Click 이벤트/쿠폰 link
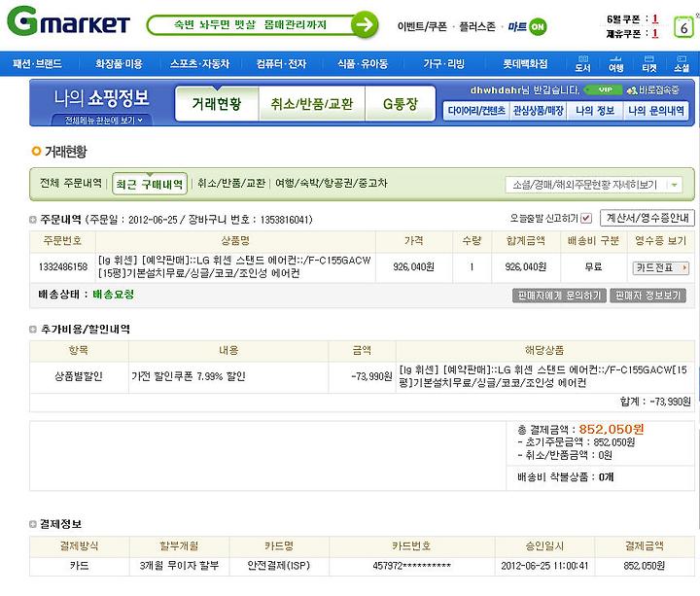 click(422, 27)
